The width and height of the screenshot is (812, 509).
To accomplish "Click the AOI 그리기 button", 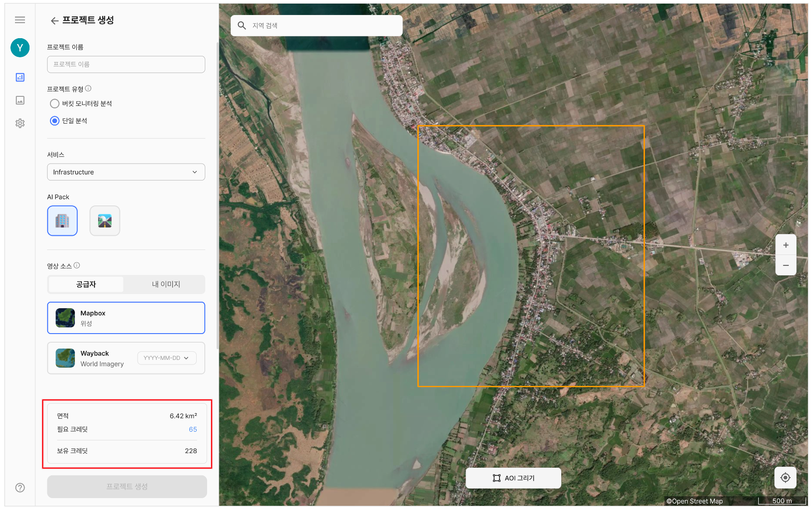I will point(513,478).
